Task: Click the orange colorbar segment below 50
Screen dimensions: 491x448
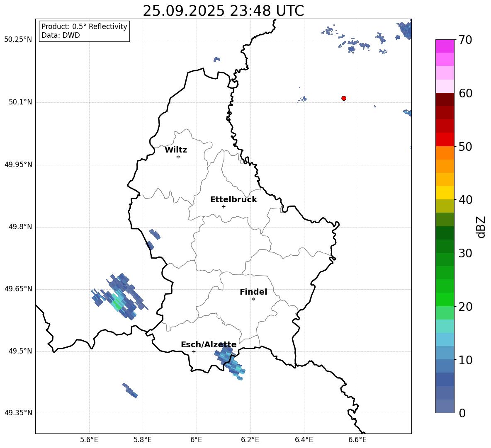Action: [x=445, y=153]
